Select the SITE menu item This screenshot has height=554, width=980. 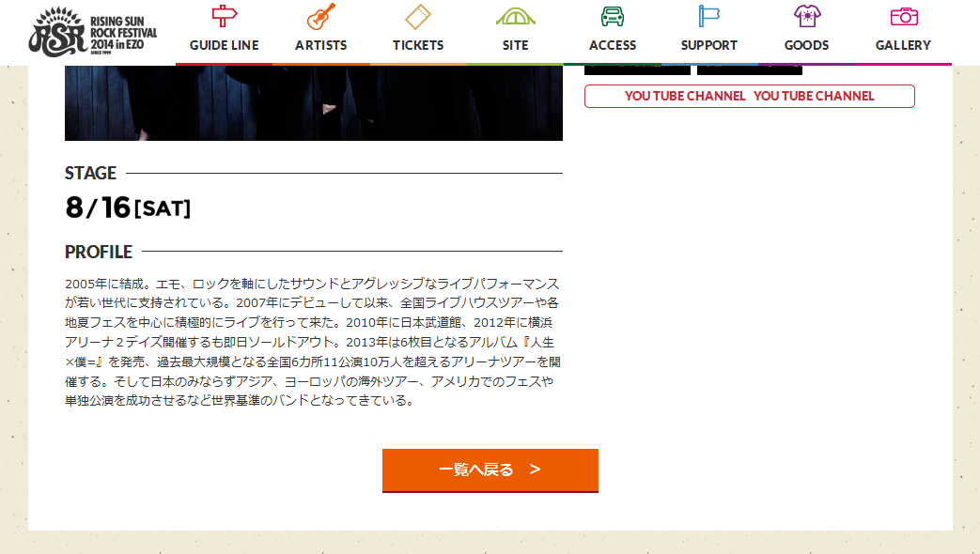pyautogui.click(x=515, y=45)
